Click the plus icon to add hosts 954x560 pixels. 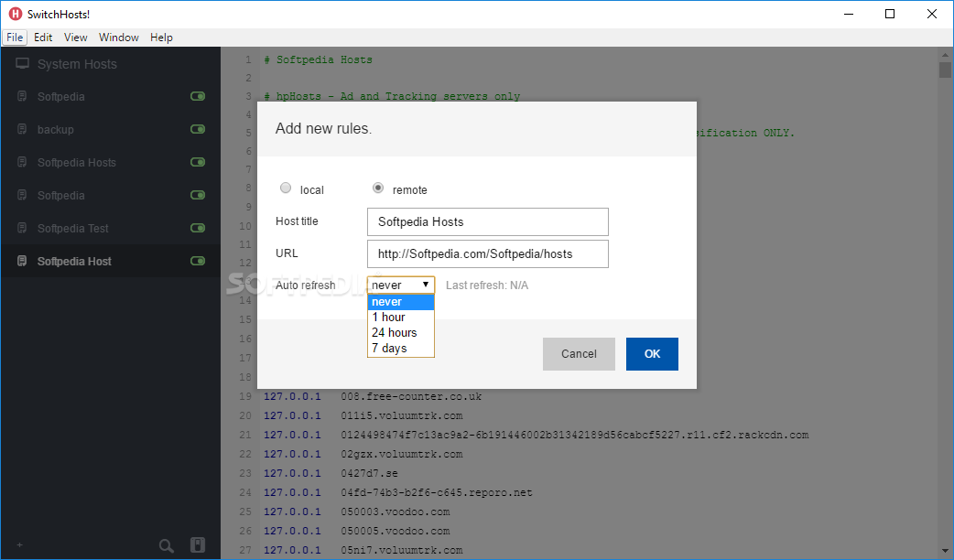(x=19, y=545)
